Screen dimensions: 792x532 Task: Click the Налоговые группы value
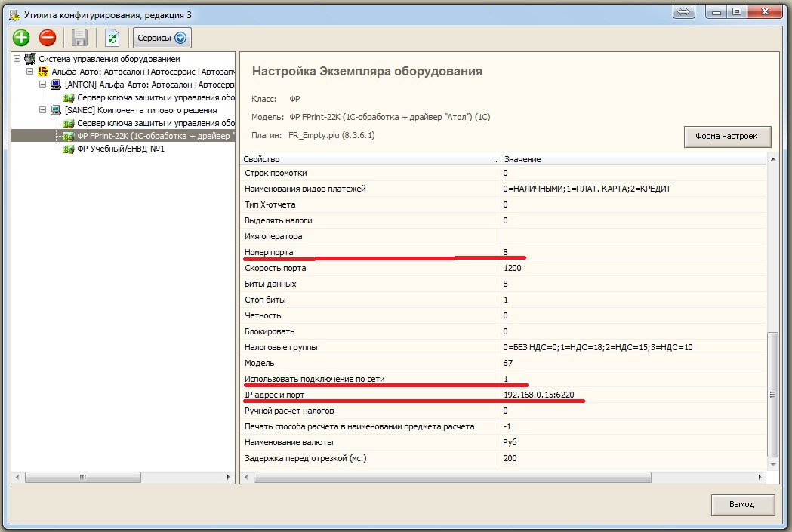coord(597,347)
